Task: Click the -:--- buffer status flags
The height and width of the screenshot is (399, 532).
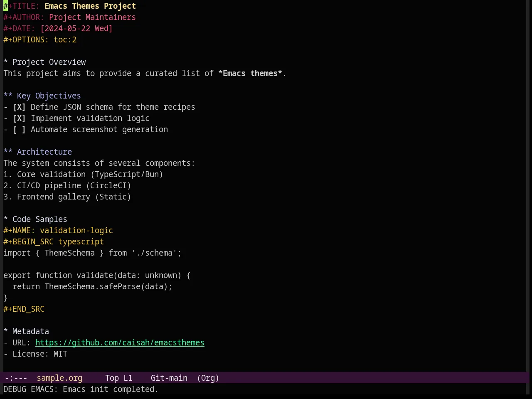Action: 16,378
